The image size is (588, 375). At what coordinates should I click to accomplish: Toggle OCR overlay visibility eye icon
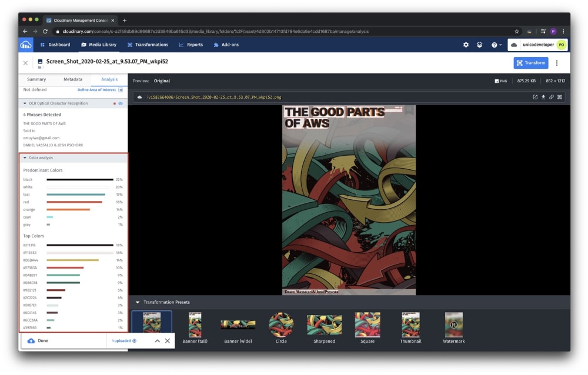coord(121,103)
